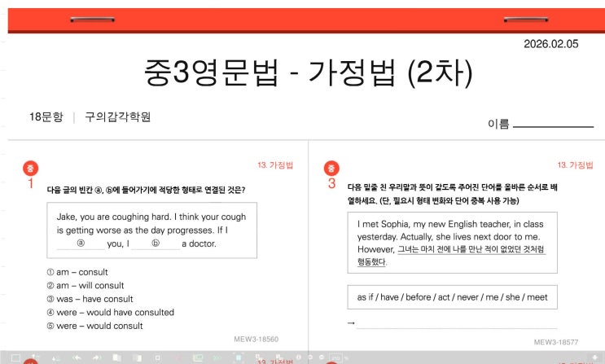The width and height of the screenshot is (605, 364).
Task: Click the question code MEW3-18560
Action: click(256, 339)
